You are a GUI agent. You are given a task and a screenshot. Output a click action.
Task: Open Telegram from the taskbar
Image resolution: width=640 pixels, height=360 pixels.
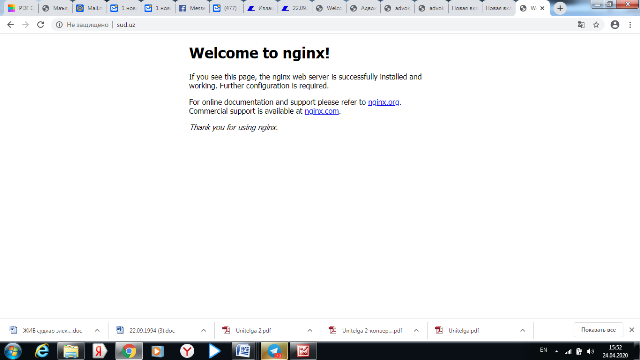pos(274,351)
